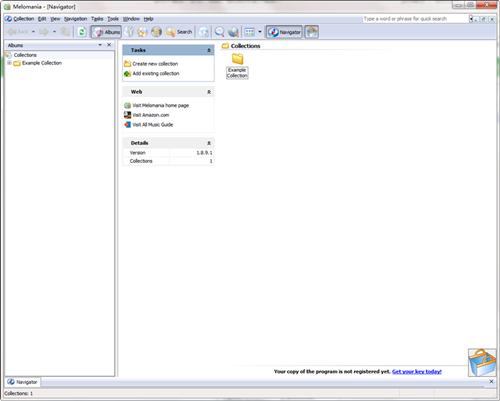This screenshot has height=401, width=500.
Task: Toggle the Navigator toolbar button
Action: click(284, 32)
